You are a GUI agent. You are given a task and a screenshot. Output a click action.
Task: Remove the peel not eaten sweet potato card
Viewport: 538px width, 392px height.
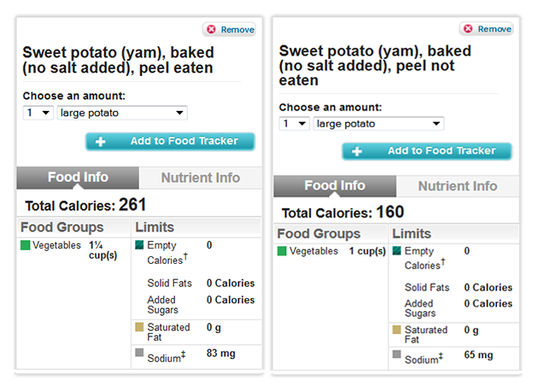pos(487,29)
